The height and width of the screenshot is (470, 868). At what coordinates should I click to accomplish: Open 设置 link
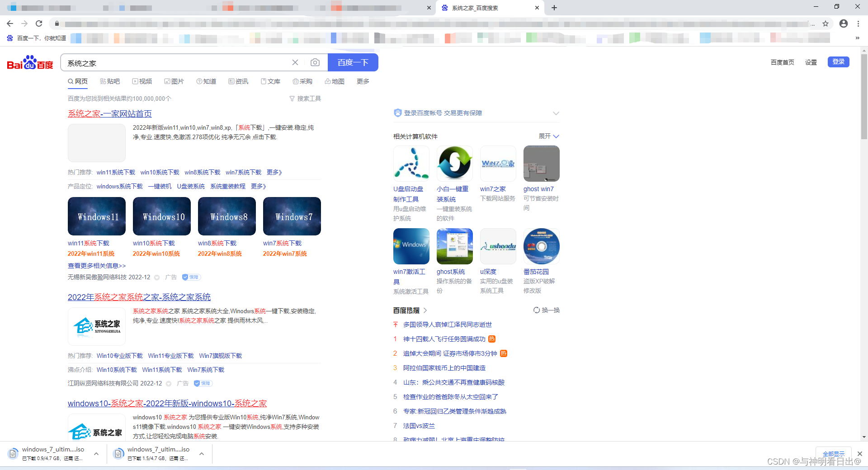[811, 62]
